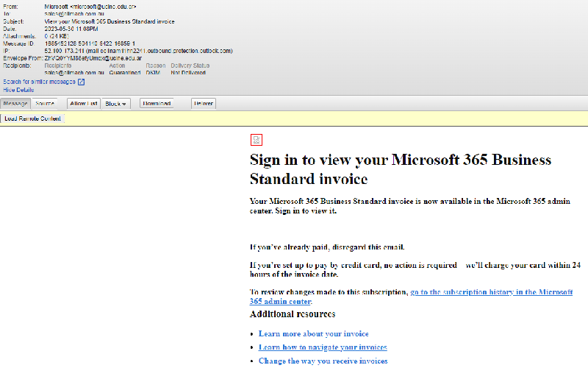This screenshot has height=368, width=588.
Task: Click the Message ID value
Action: point(90,43)
